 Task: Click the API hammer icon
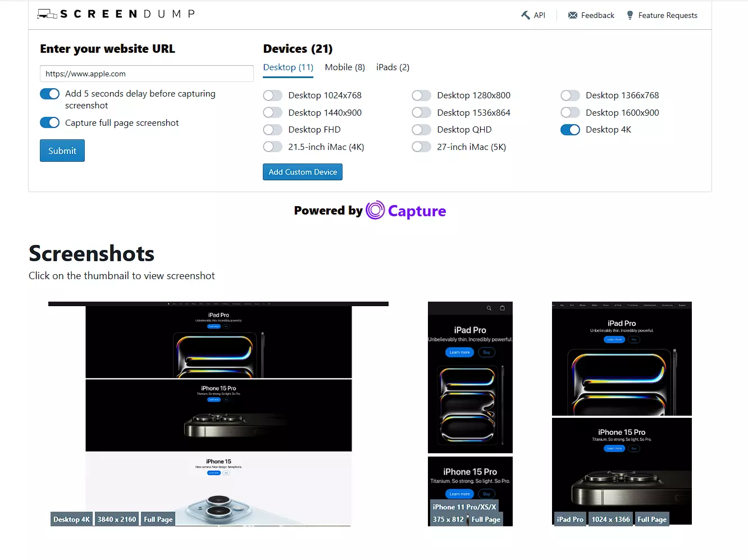[525, 15]
